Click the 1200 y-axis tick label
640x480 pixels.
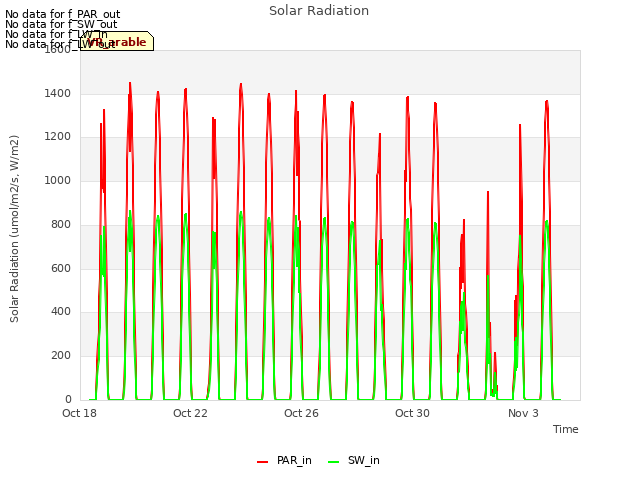click(58, 136)
